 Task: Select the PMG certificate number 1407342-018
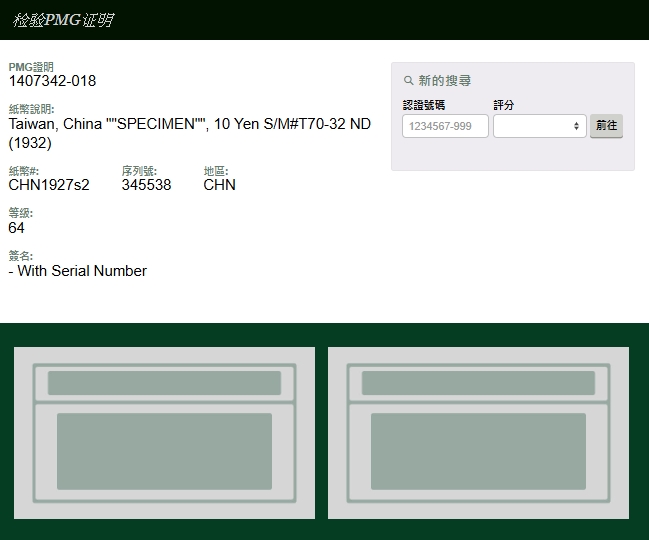pyautogui.click(x=52, y=81)
